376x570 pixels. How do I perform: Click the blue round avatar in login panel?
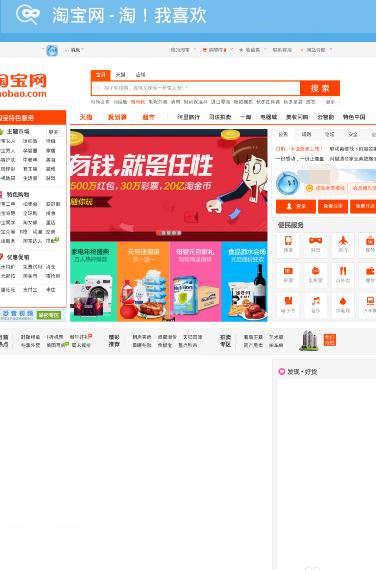click(287, 183)
